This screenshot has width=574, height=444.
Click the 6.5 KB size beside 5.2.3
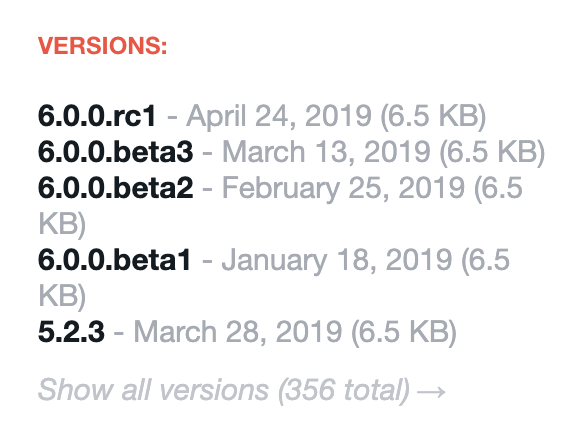404,332
